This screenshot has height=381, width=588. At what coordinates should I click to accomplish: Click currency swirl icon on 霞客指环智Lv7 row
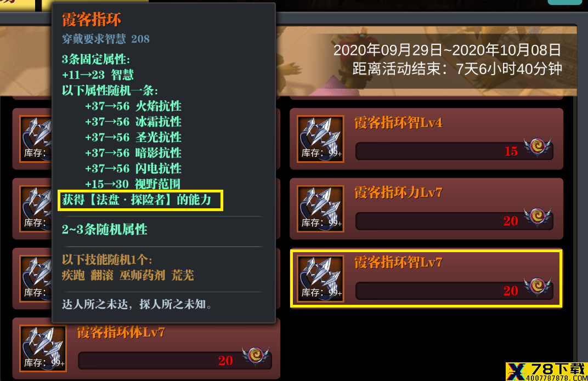(538, 287)
